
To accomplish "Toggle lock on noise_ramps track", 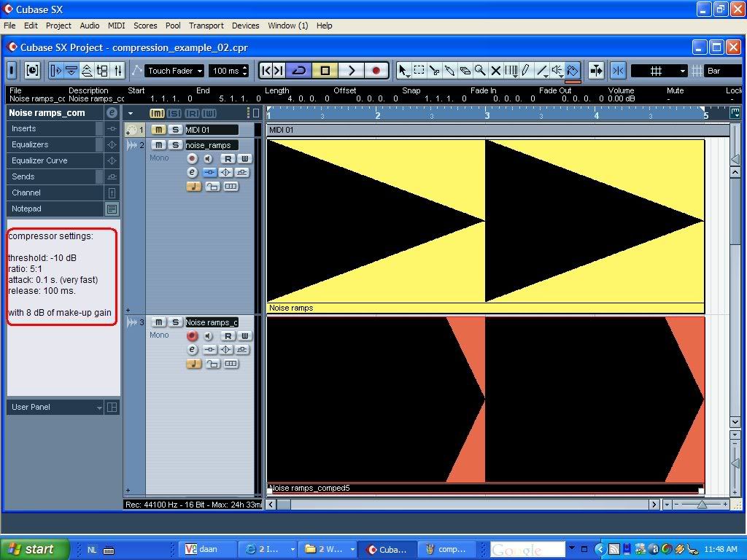I will coord(212,187).
